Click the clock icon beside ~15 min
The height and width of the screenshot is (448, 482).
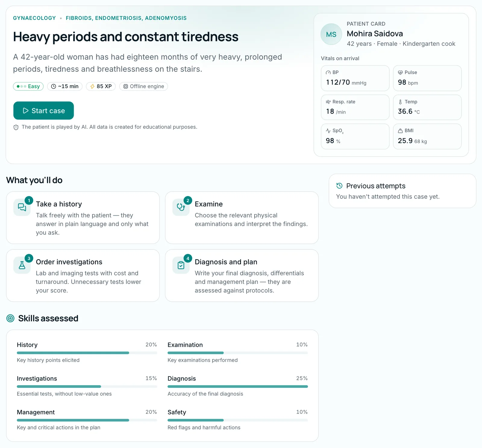[54, 86]
